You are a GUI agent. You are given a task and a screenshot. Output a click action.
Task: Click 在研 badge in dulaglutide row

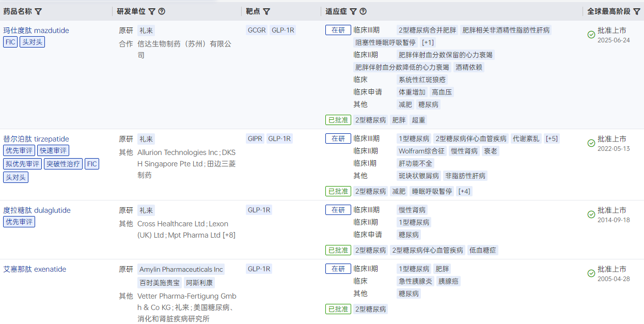tap(338, 210)
